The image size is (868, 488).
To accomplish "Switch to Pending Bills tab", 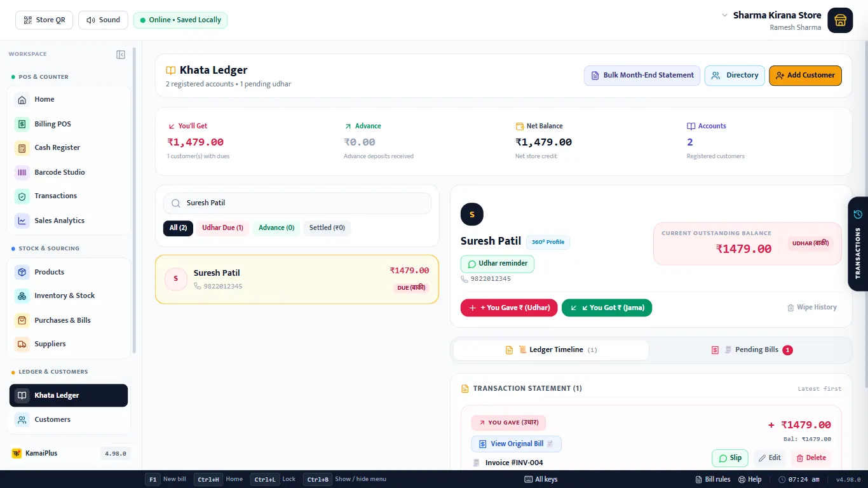I will (x=751, y=350).
